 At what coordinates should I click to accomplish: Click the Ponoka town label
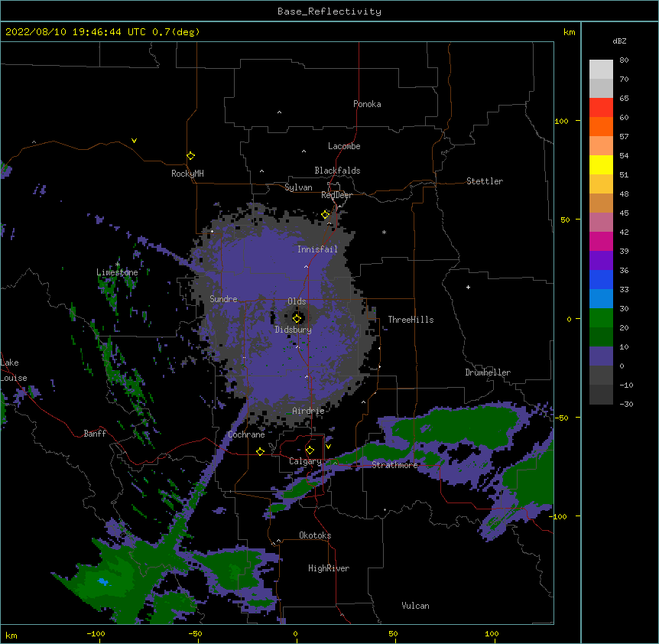[367, 104]
